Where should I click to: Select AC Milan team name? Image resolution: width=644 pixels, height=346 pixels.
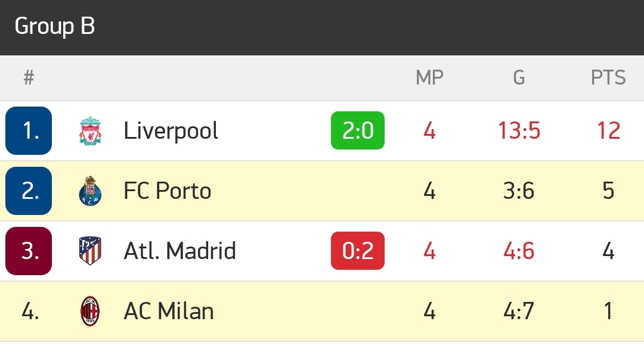click(x=169, y=311)
